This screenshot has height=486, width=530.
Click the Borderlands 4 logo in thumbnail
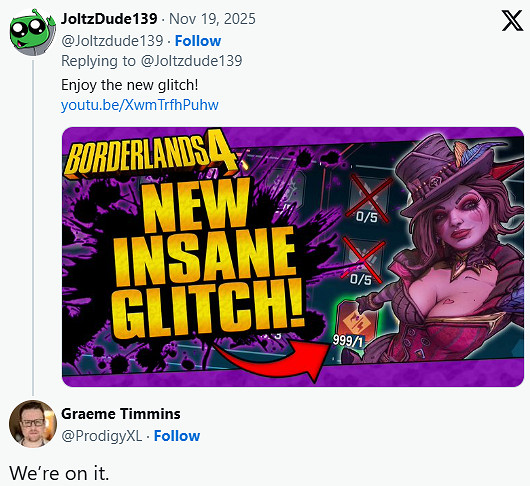pos(151,155)
